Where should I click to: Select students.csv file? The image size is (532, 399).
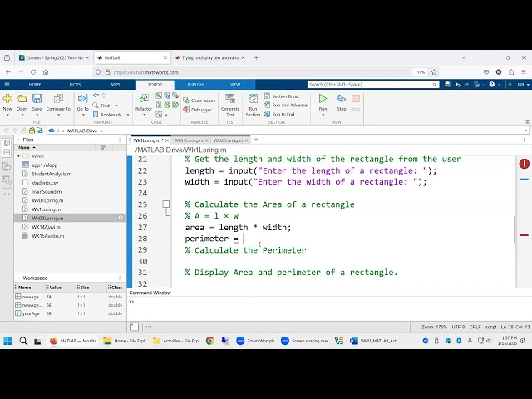(x=45, y=183)
